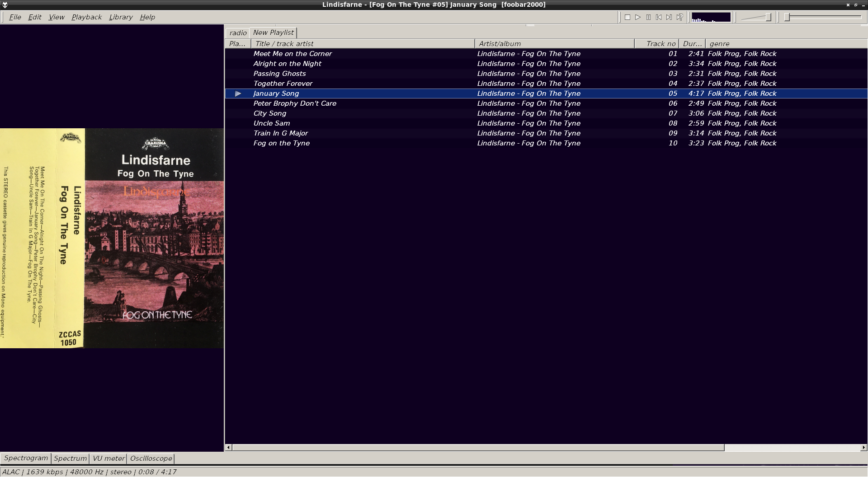868x477 pixels.
Task: Select track Uncle Sam
Action: (546, 123)
